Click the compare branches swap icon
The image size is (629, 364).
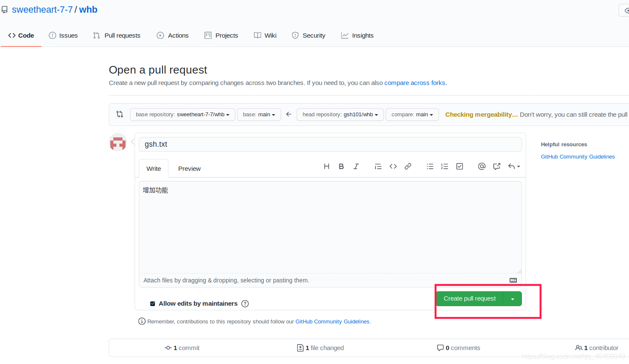click(120, 114)
